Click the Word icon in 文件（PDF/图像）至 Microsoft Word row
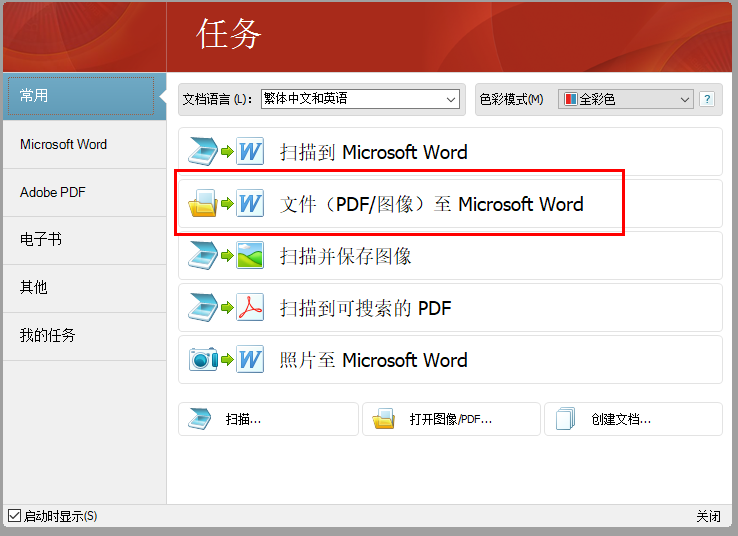 (x=250, y=203)
